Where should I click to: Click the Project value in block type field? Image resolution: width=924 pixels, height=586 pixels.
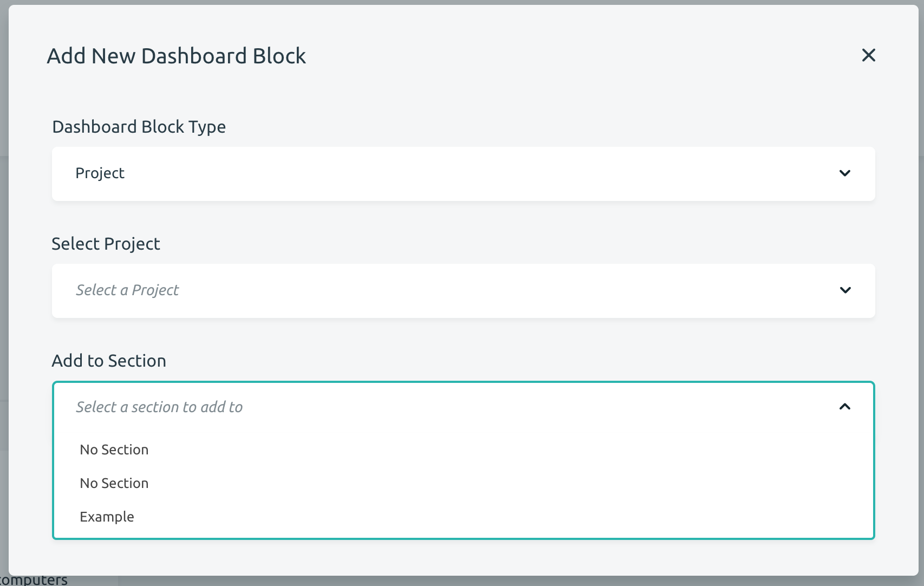coord(100,173)
